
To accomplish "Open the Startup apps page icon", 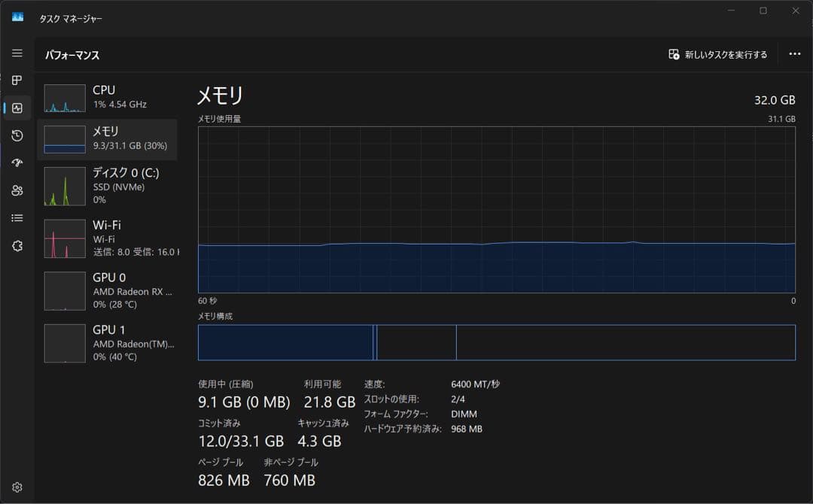I will 17,162.
